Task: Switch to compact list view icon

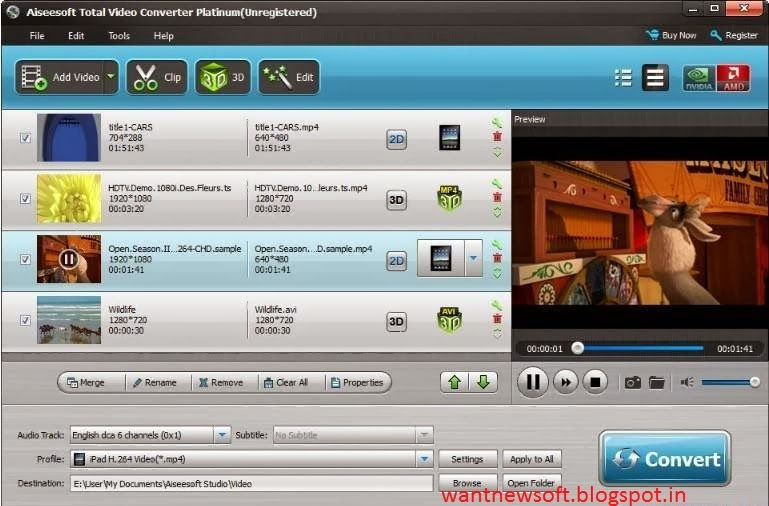Action: click(x=655, y=77)
